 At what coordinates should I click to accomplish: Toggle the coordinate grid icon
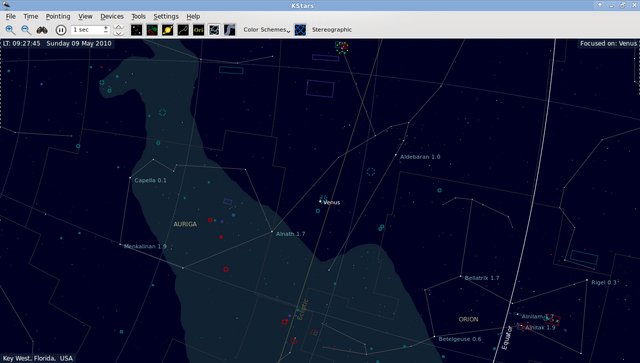pyautogui.click(x=300, y=30)
